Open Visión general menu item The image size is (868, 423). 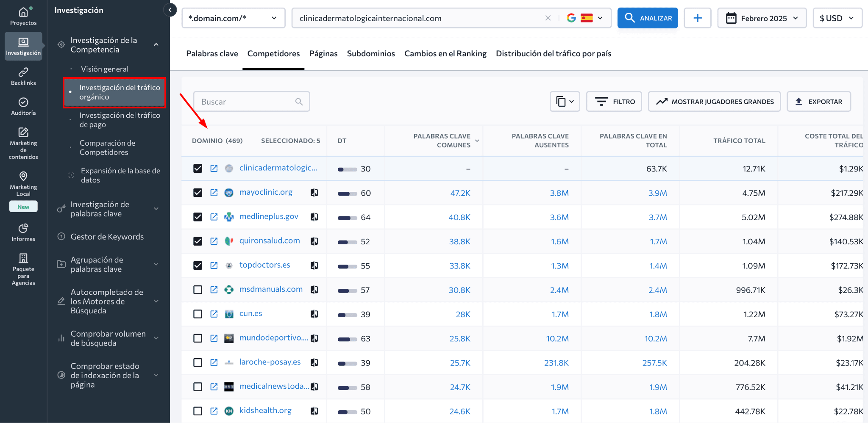coord(105,69)
